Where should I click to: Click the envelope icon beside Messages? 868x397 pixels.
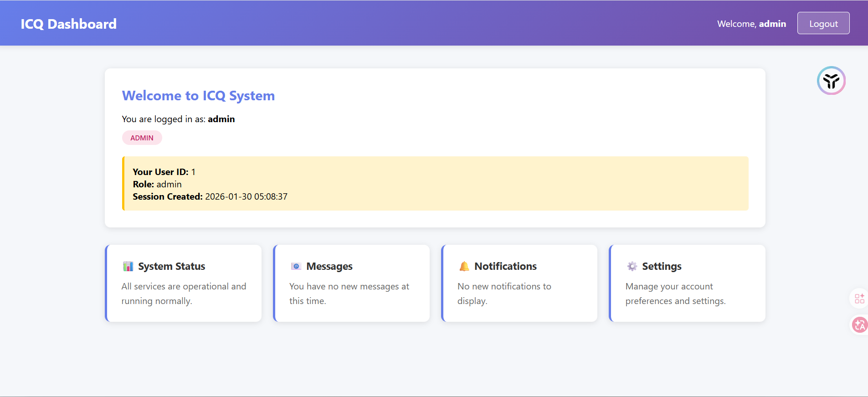click(x=296, y=266)
